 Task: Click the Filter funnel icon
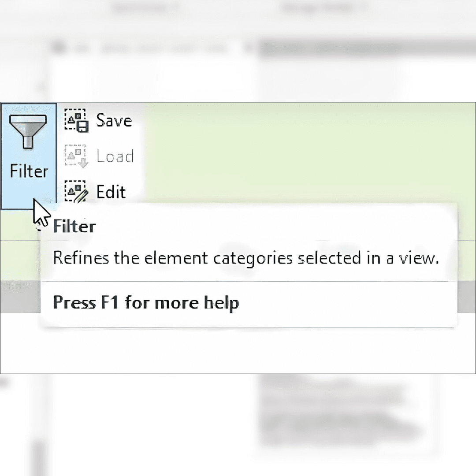(x=28, y=131)
